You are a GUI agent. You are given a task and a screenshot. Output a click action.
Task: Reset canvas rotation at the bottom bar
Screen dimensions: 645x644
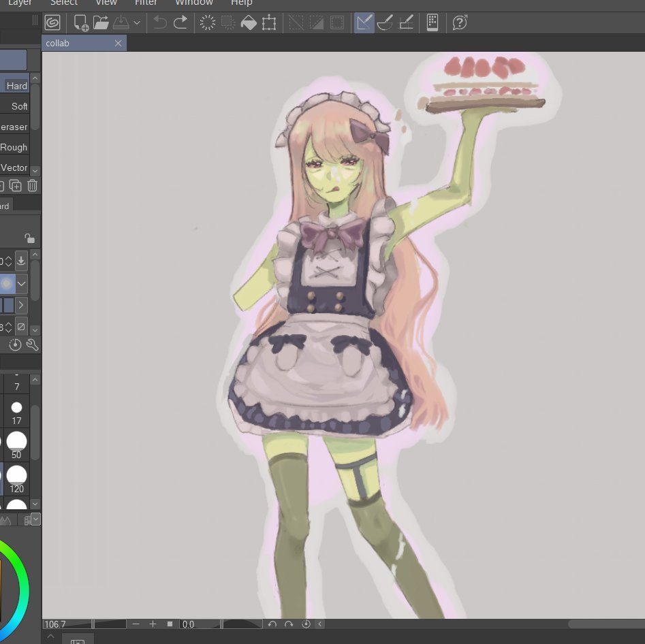(x=306, y=624)
